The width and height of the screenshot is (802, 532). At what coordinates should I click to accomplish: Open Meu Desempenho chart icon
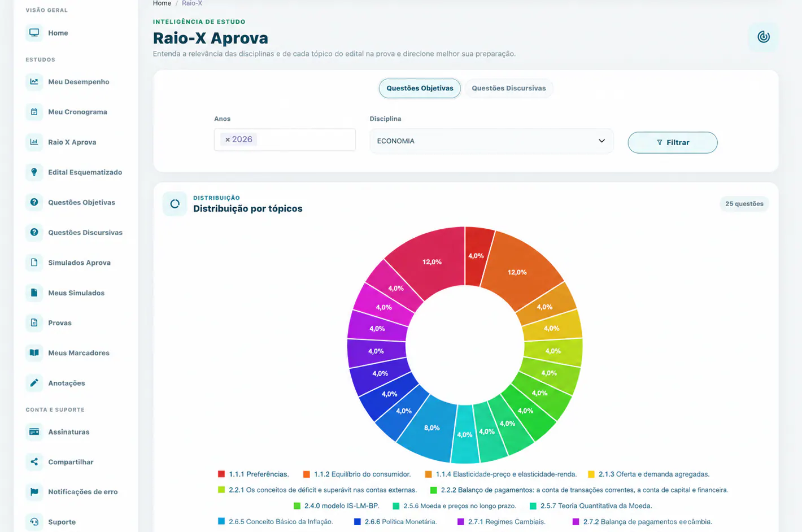[34, 81]
